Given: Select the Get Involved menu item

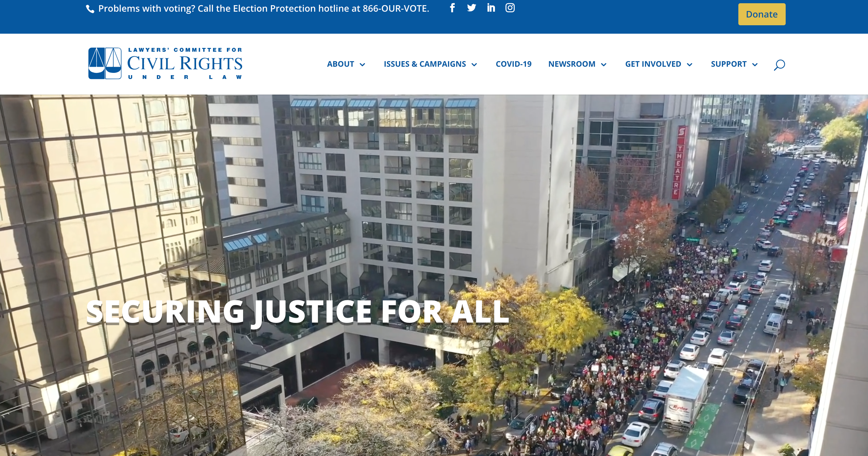Looking at the screenshot, I should coord(653,64).
